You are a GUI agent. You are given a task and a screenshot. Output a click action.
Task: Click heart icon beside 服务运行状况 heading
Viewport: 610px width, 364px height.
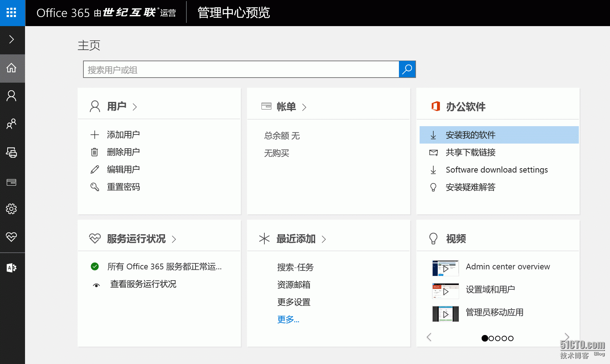tap(95, 238)
